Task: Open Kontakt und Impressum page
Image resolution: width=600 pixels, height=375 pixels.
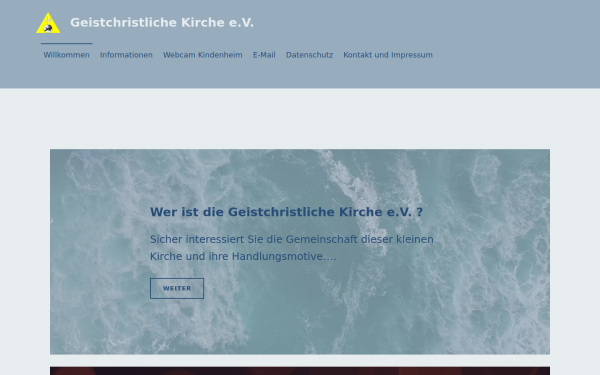Action: pyautogui.click(x=388, y=55)
